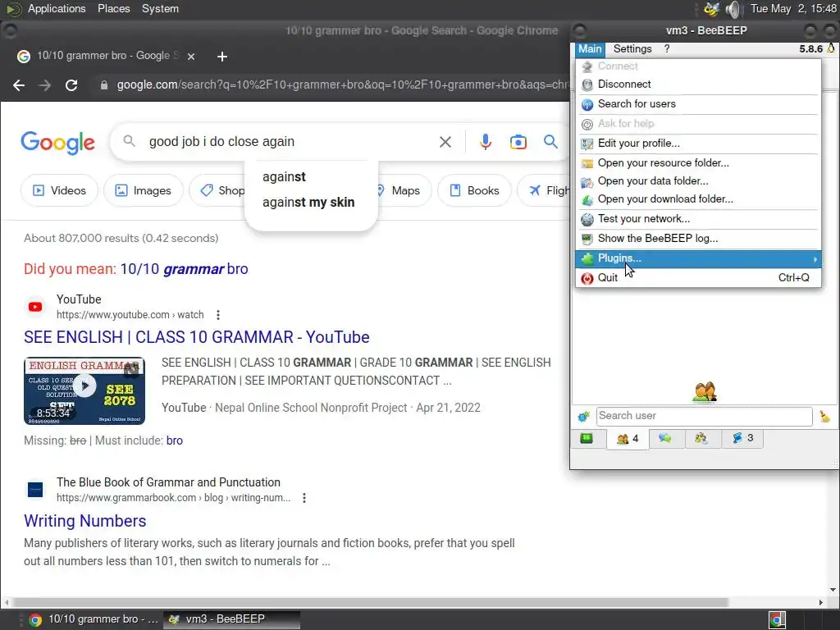Click the user list options gear icon
This screenshot has width=840, height=630.
pyautogui.click(x=583, y=416)
